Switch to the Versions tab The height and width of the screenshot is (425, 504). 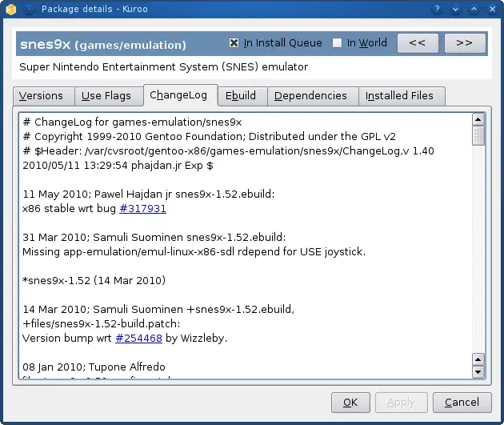(44, 96)
